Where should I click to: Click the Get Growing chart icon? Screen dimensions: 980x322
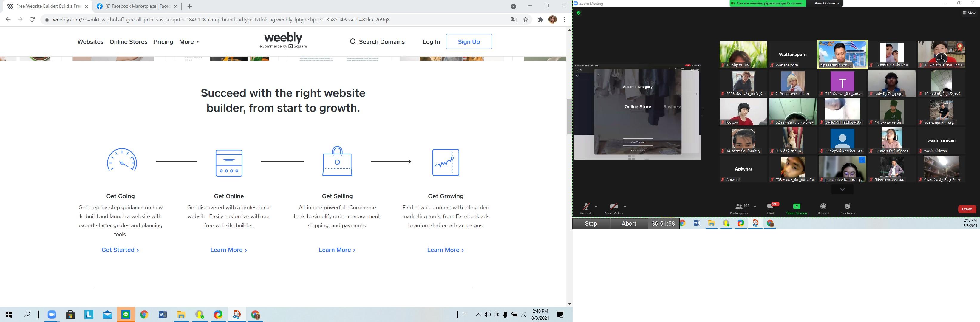click(x=446, y=162)
